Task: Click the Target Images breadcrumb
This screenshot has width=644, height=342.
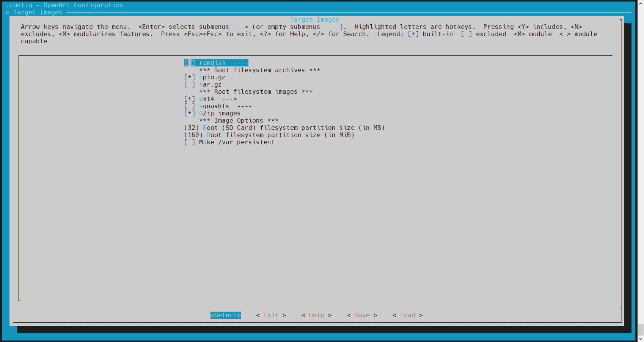Action: click(38, 13)
